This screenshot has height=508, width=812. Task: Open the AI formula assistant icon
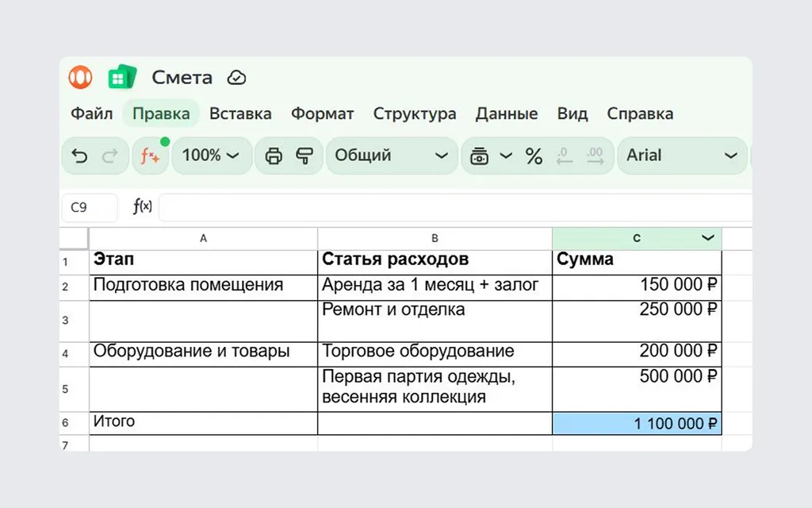[x=150, y=155]
